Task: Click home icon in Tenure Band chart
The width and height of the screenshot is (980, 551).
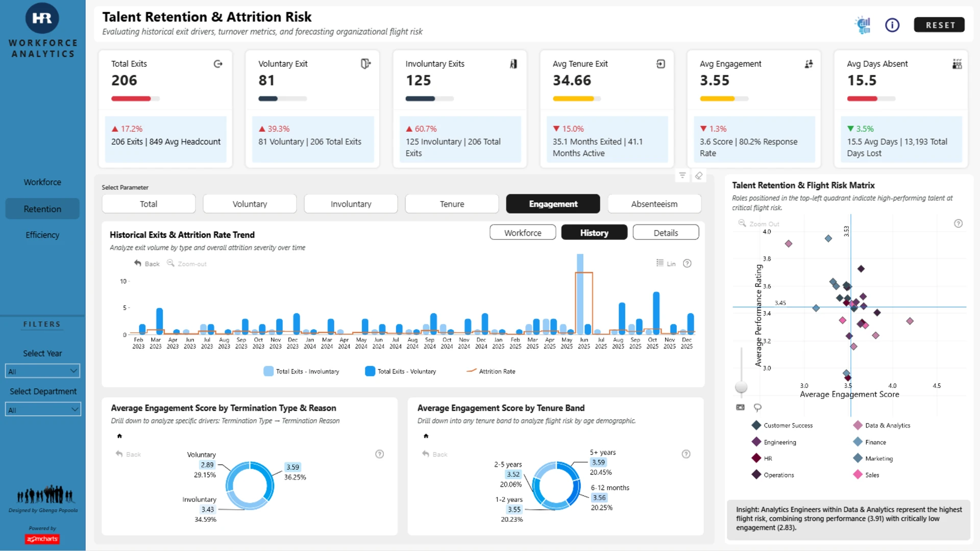Action: 426,436
